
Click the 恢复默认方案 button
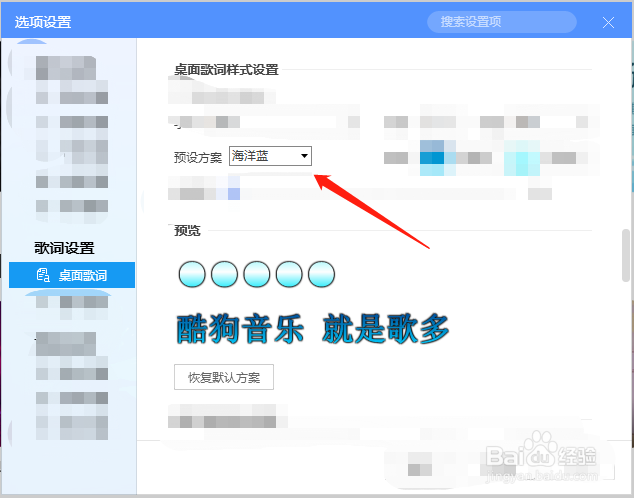[x=224, y=377]
